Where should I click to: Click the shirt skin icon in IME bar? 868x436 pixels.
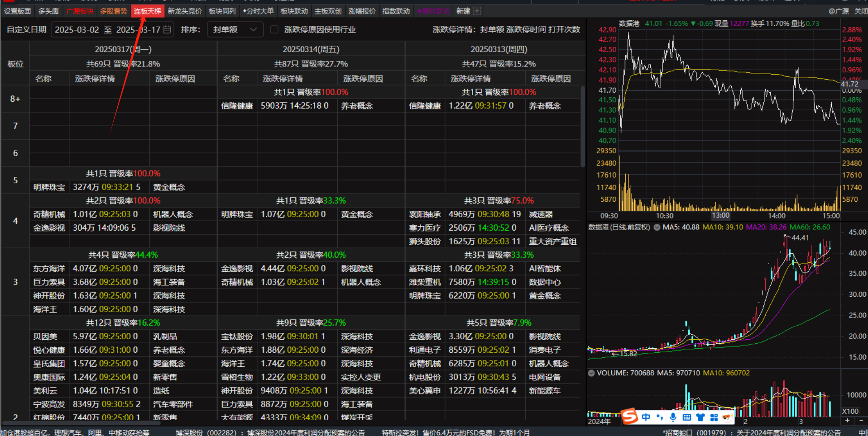700,417
